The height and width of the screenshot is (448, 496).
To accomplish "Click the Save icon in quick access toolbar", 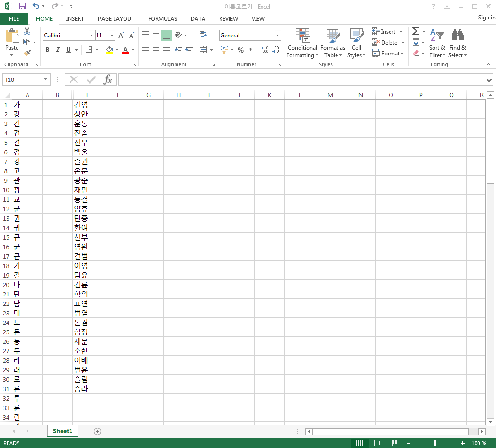I will (x=22, y=6).
